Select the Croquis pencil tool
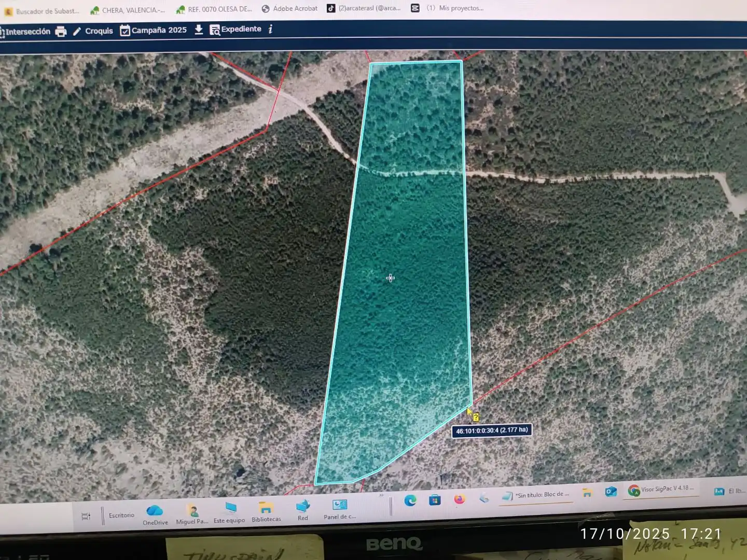This screenshot has height=560, width=747. pyautogui.click(x=93, y=31)
